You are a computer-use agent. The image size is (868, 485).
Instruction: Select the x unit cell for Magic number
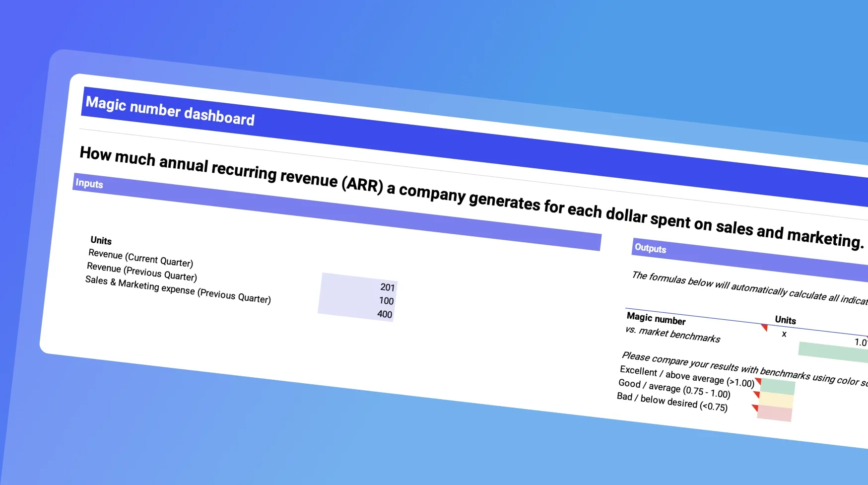point(784,334)
